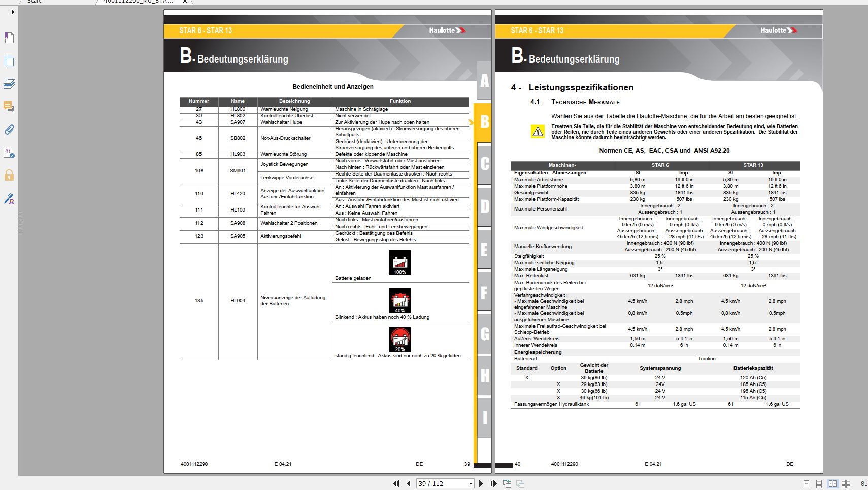Toggle facing pages view mode
The height and width of the screenshot is (490, 868).
[832, 483]
